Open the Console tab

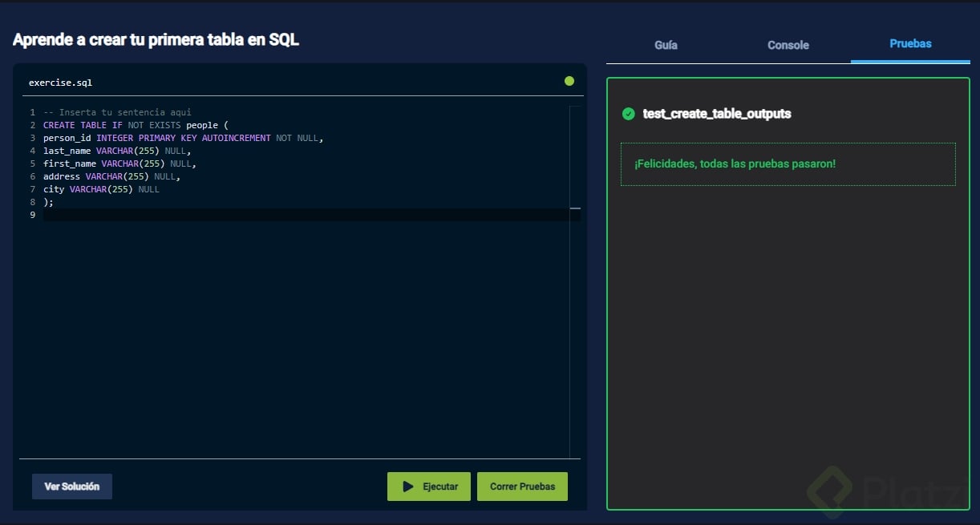(788, 45)
